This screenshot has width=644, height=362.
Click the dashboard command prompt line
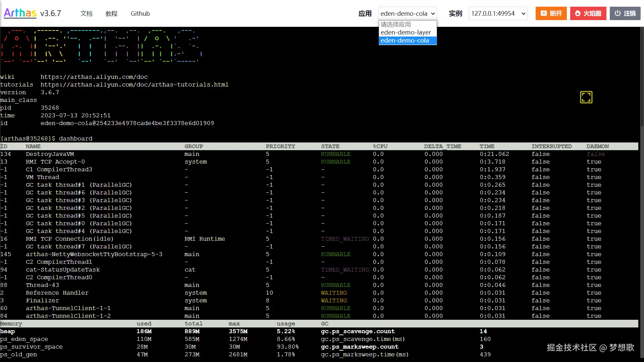point(47,138)
